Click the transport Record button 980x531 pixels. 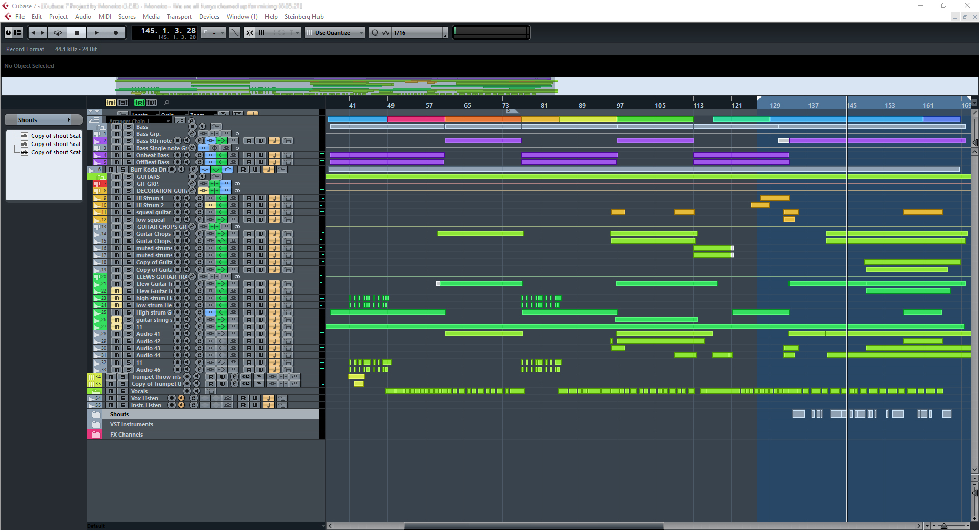click(x=116, y=33)
